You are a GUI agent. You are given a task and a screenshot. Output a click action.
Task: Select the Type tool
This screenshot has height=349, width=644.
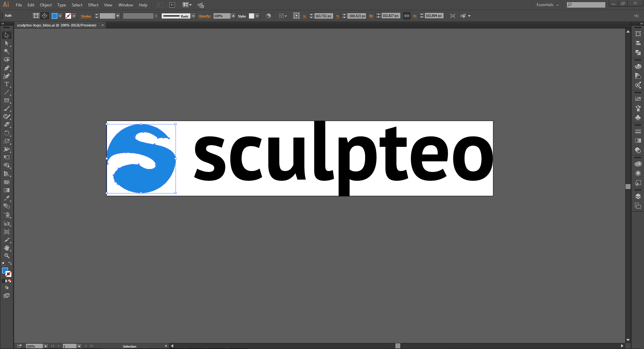coord(7,84)
